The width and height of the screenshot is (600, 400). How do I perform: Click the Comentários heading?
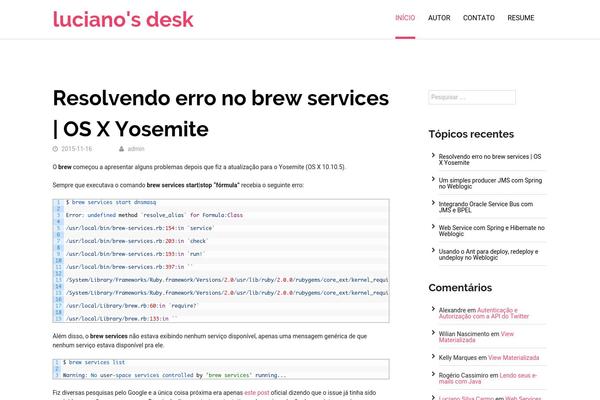pyautogui.click(x=460, y=287)
